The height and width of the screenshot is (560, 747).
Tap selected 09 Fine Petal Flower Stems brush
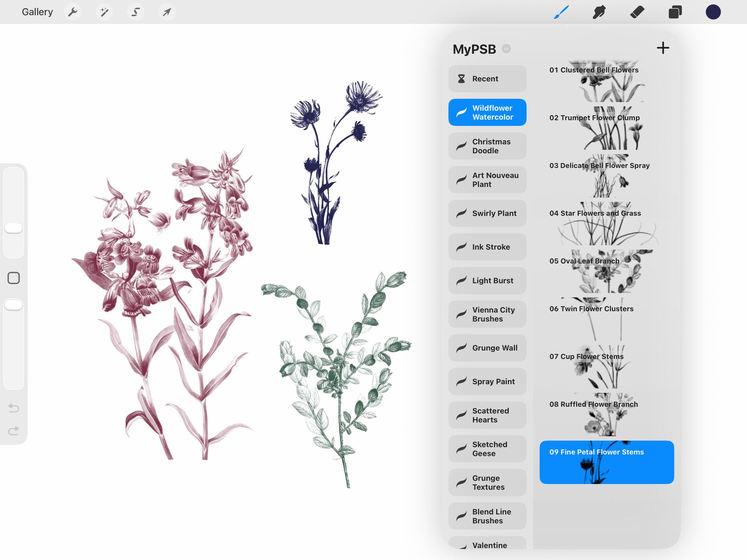[x=607, y=462]
